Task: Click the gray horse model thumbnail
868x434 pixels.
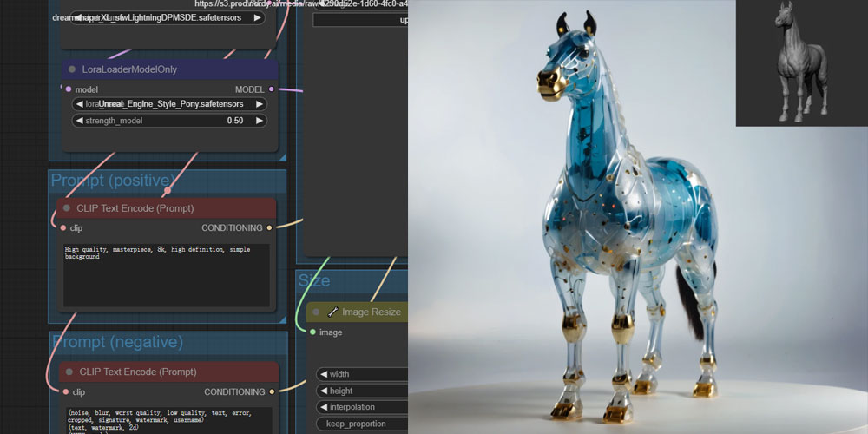Action: (801, 63)
